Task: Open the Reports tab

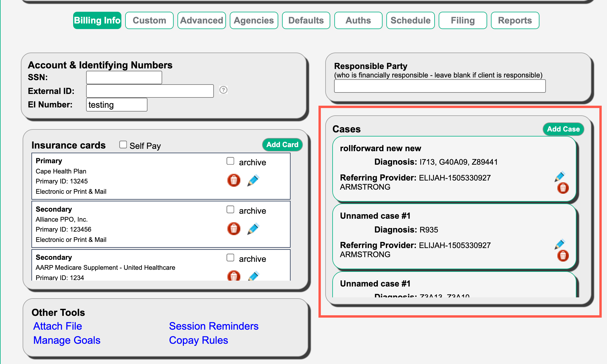Action: click(515, 20)
